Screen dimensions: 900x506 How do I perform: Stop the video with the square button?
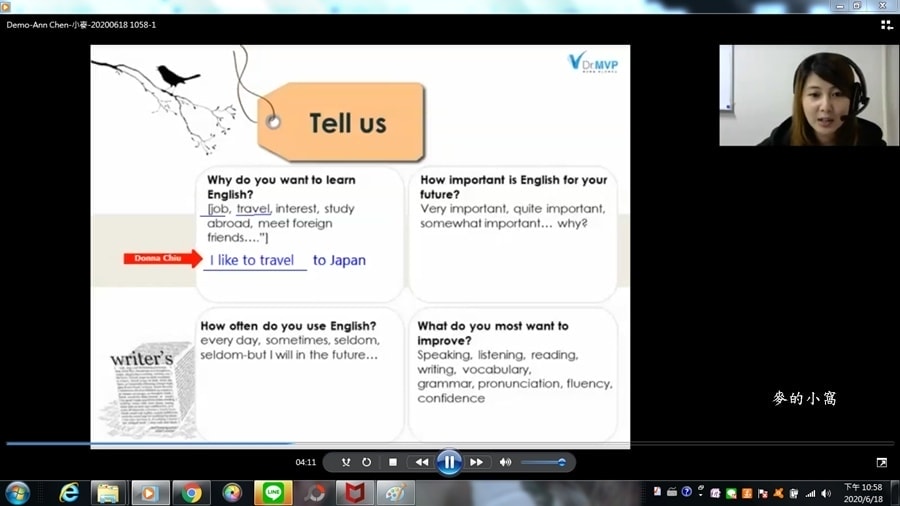[x=393, y=462]
